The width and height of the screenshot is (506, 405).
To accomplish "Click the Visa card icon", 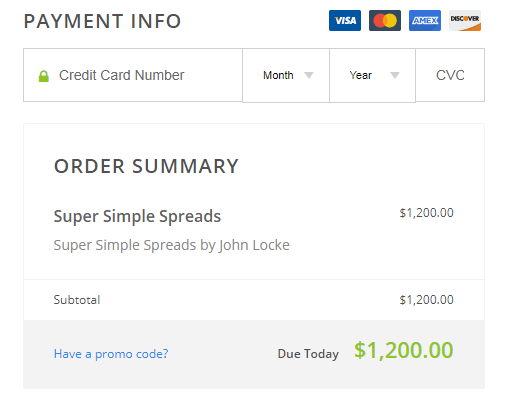I will tap(345, 21).
